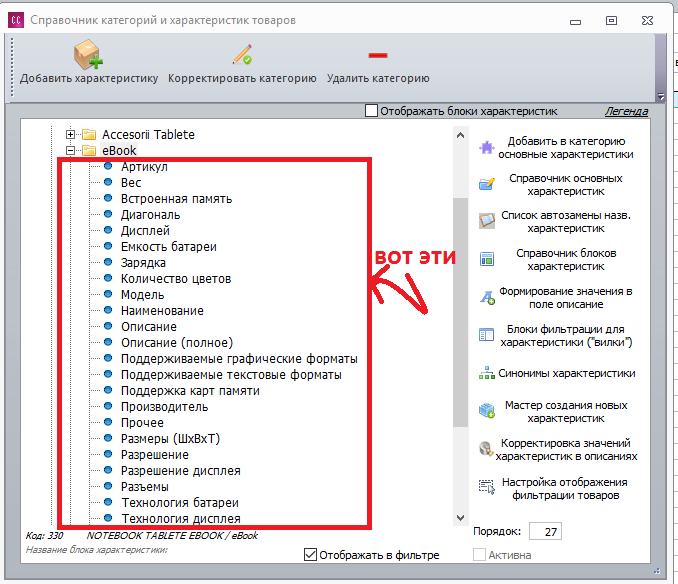Click the red minus Удалить категорию icon
The width and height of the screenshot is (678, 584).
(378, 55)
